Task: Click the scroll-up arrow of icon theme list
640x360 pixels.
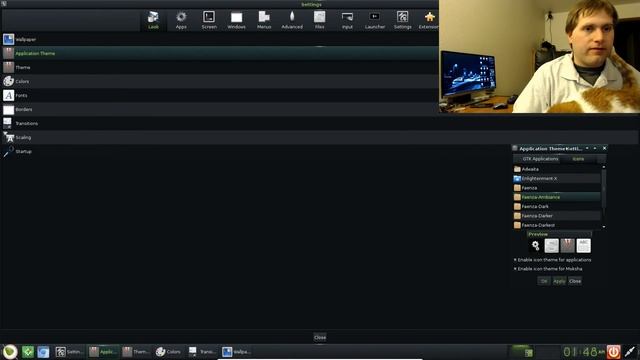Action: tap(604, 167)
